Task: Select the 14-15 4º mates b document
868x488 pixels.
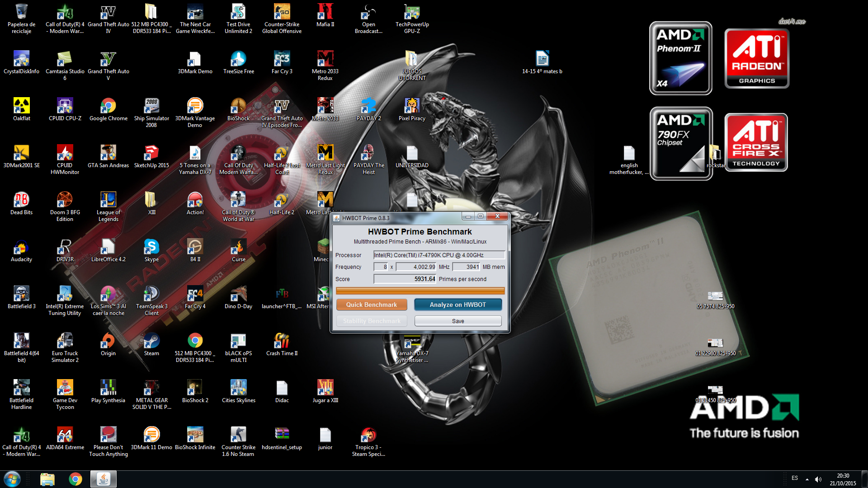Action: pos(542,62)
